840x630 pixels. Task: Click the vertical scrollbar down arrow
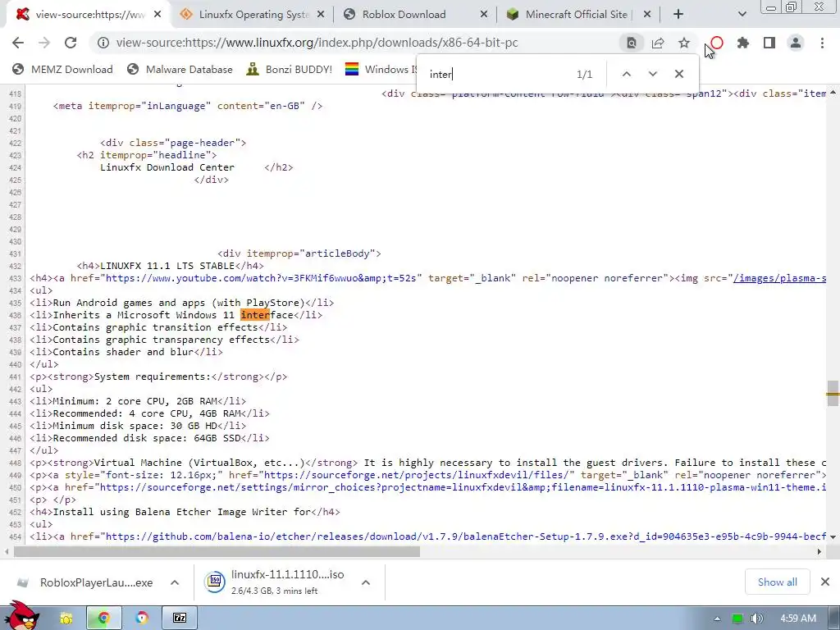pyautogui.click(x=833, y=536)
